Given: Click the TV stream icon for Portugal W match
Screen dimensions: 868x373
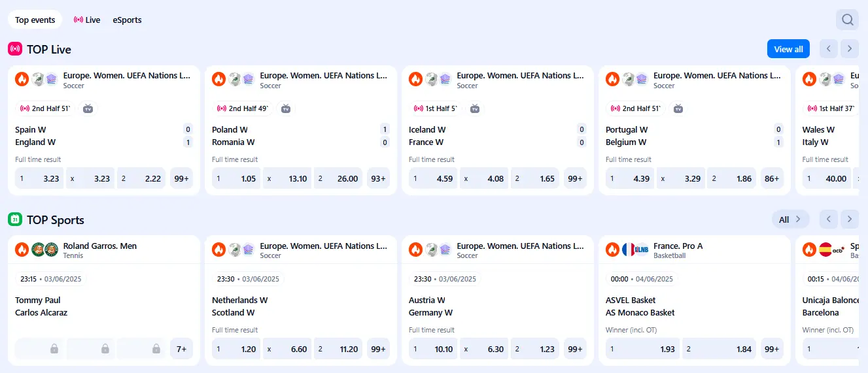Looking at the screenshot, I should click(678, 108).
